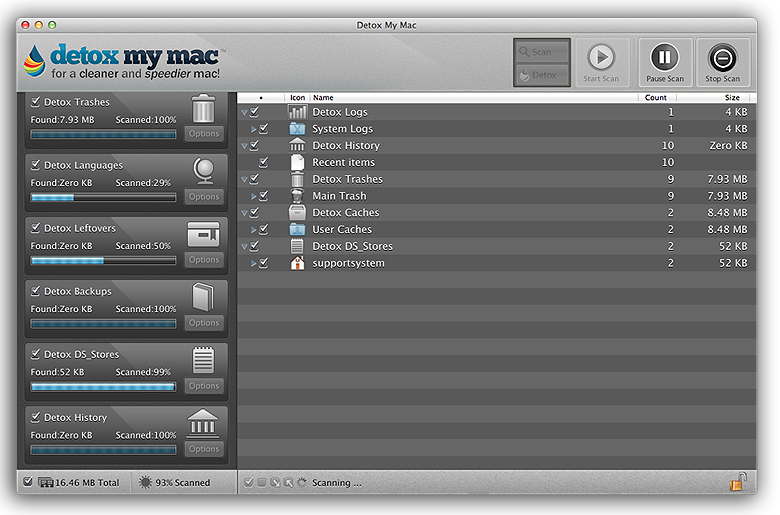This screenshot has width=780, height=515.
Task: Click the trash can icon in Detox Trashes panel
Action: click(203, 108)
